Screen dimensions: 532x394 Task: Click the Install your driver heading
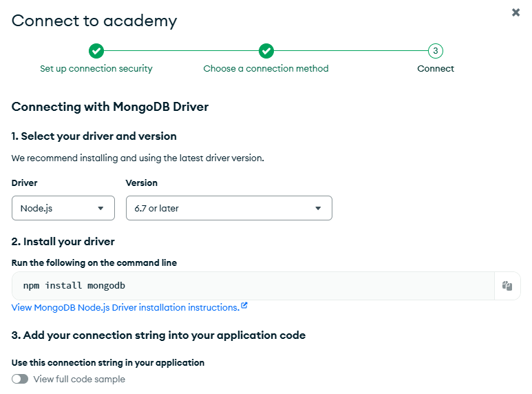(63, 242)
